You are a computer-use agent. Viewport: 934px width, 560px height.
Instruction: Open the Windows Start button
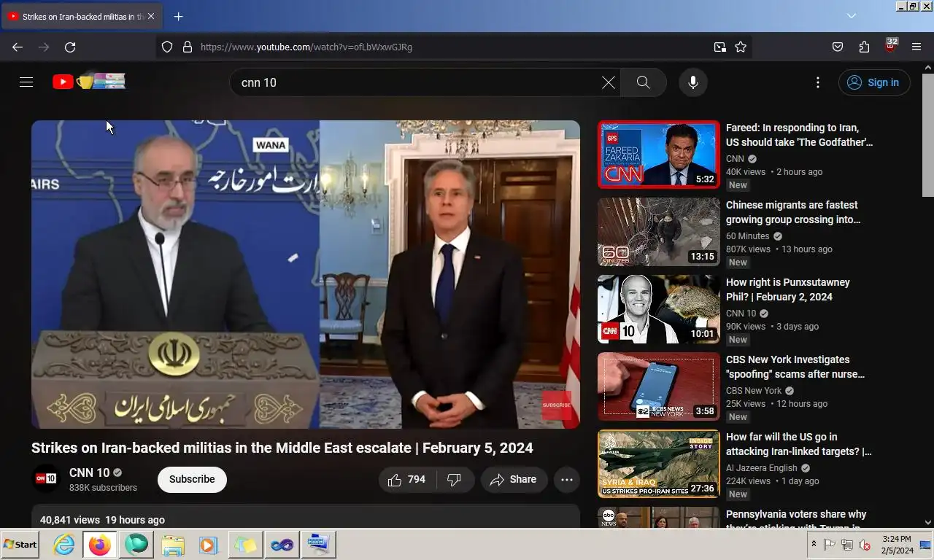(x=20, y=545)
